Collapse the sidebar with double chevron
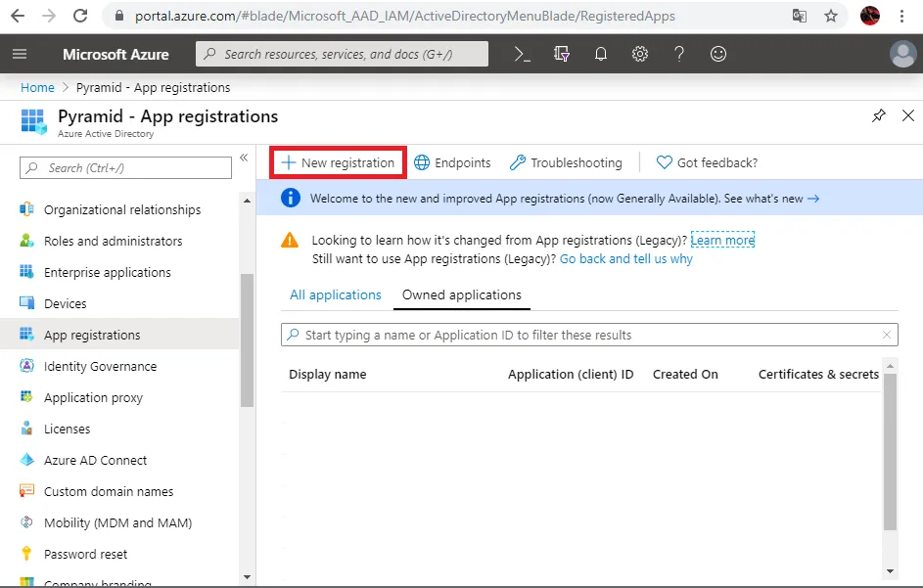 coord(244,158)
